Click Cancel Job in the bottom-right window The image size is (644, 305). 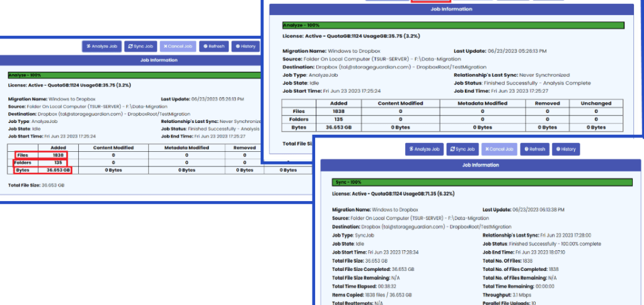point(499,149)
